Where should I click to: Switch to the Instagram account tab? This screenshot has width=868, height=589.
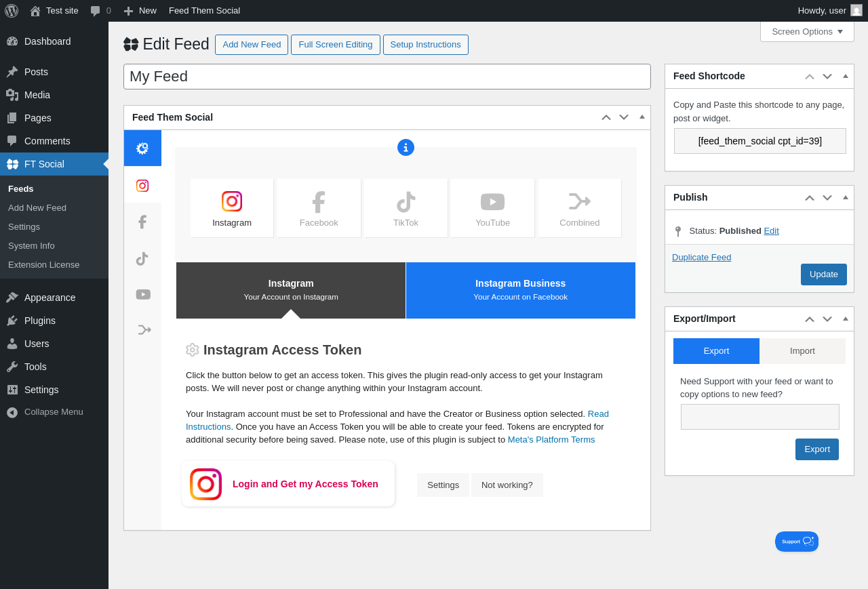[x=291, y=290]
